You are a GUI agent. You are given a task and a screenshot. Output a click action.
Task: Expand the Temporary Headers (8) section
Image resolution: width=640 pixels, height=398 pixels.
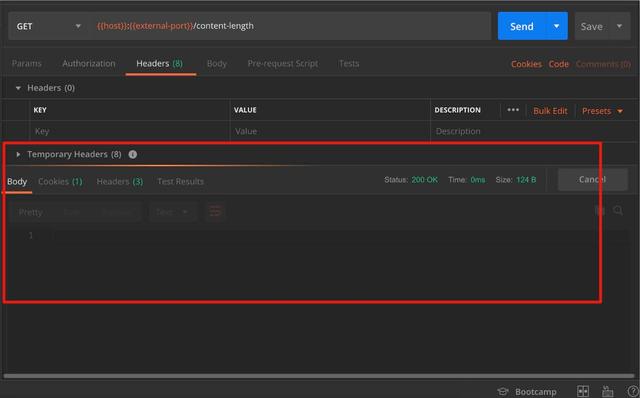[18, 154]
